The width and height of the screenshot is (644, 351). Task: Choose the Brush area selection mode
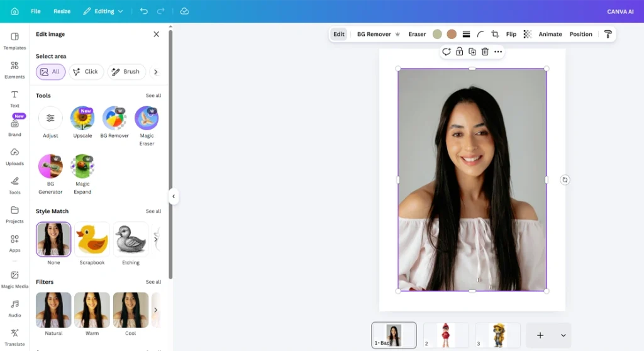point(126,72)
